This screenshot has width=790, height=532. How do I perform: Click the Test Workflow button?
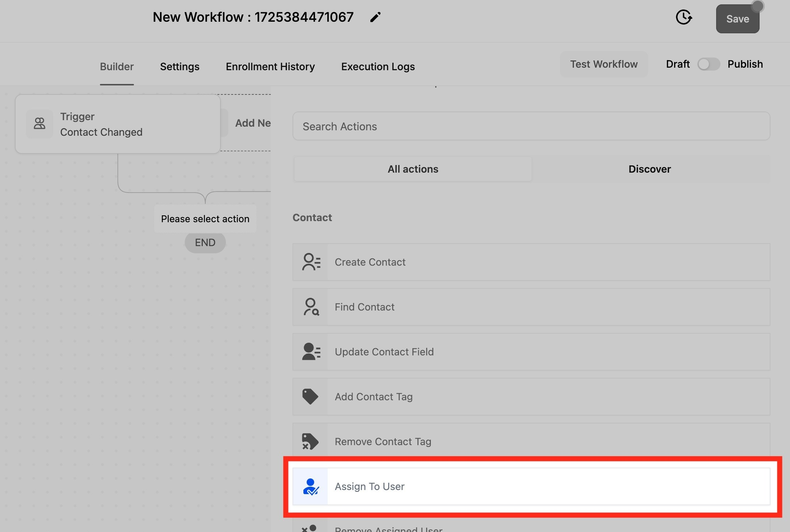pos(604,64)
